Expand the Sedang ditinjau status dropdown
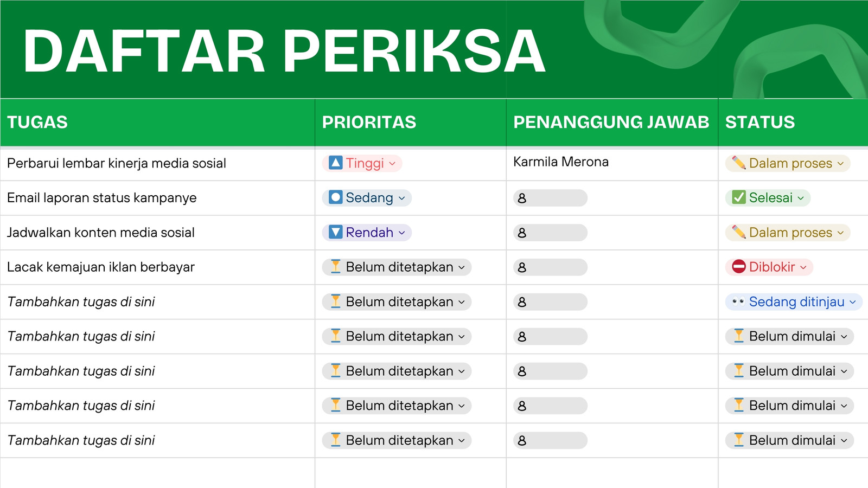Viewport: 868px width, 488px height. click(853, 303)
